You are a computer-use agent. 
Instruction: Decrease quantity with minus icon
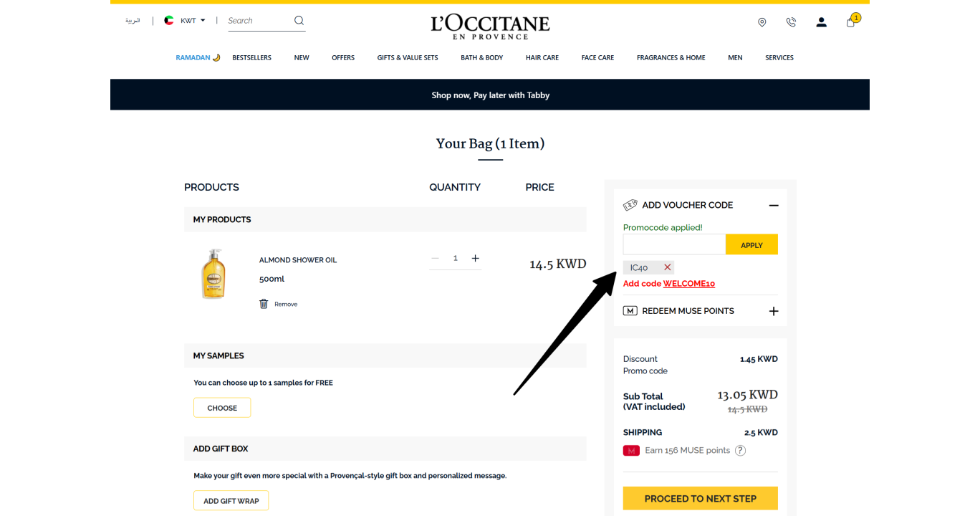(435, 258)
